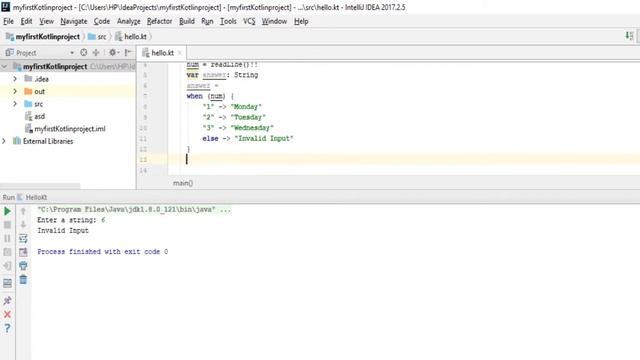
Task: Open the Run menu
Action: pyautogui.click(x=207, y=21)
